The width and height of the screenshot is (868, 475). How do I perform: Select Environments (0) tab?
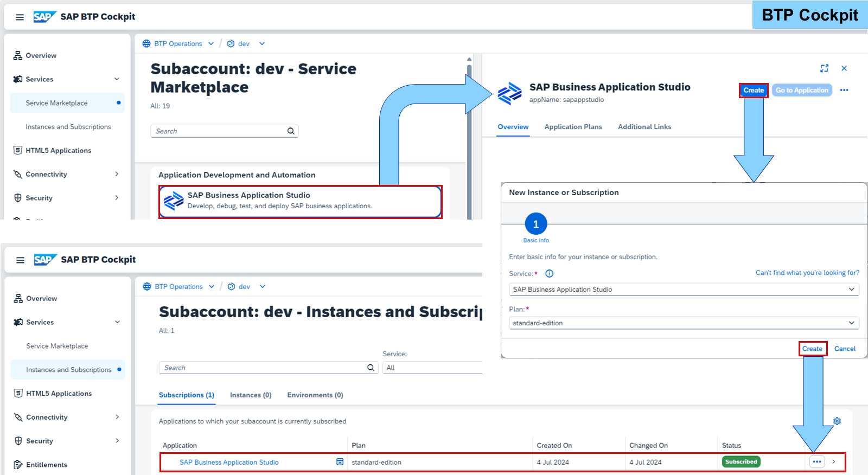[x=315, y=395]
